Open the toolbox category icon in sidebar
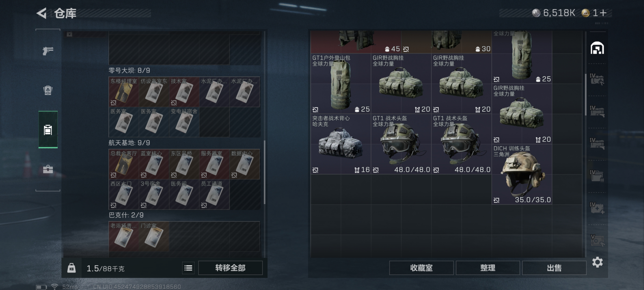 pyautogui.click(x=48, y=169)
